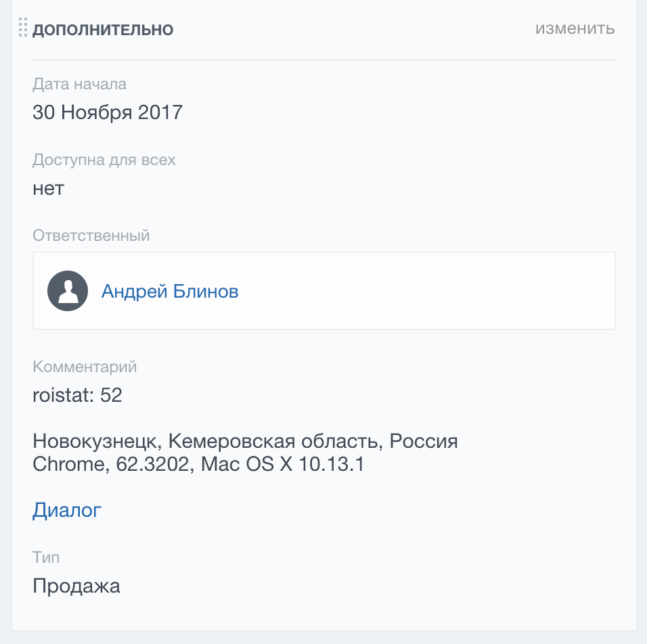Click the Доступна для всех label
Viewport: 647px width, 644px height.
104,160
